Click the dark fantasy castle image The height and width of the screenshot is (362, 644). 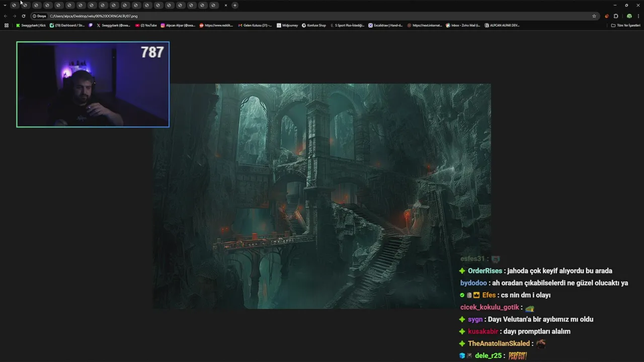click(x=322, y=196)
